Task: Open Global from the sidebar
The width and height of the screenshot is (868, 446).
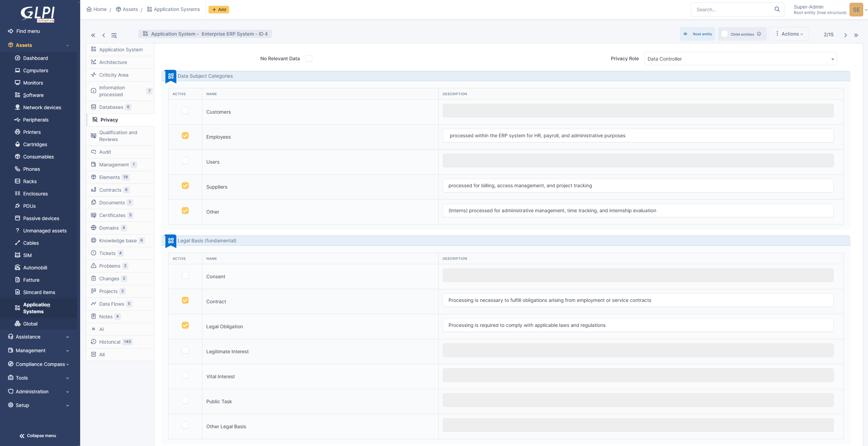Action: 30,324
